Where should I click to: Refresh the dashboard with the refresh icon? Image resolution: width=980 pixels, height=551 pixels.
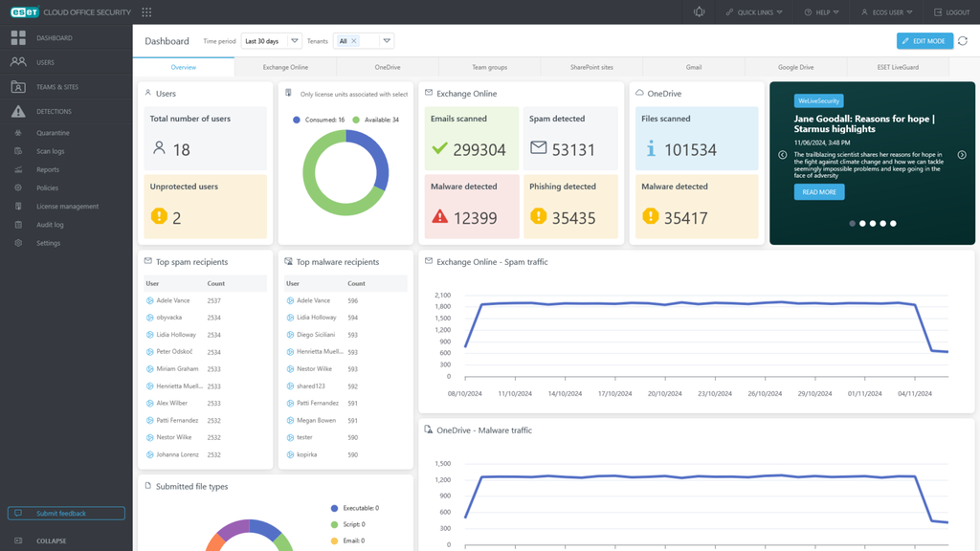[965, 41]
